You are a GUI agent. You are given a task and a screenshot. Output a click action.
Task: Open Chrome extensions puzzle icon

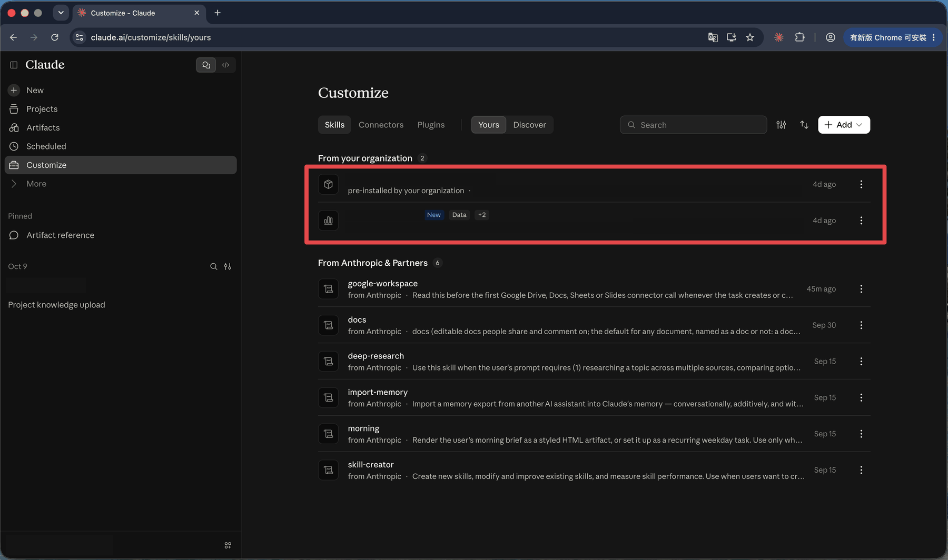tap(799, 37)
